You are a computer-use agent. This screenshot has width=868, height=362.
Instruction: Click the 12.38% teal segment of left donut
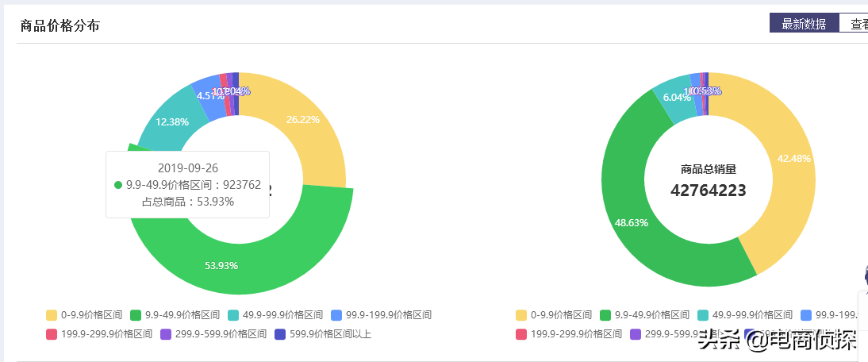(171, 123)
